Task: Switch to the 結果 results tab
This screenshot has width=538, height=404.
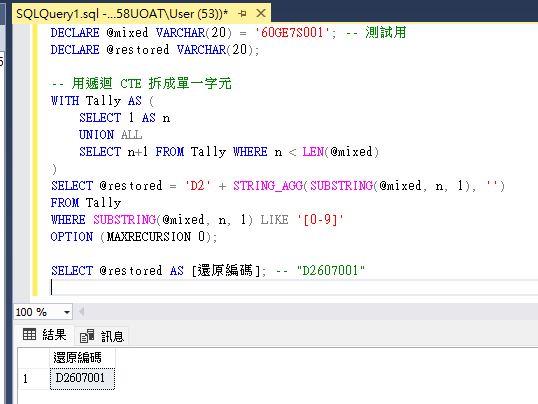Action: pos(44,335)
